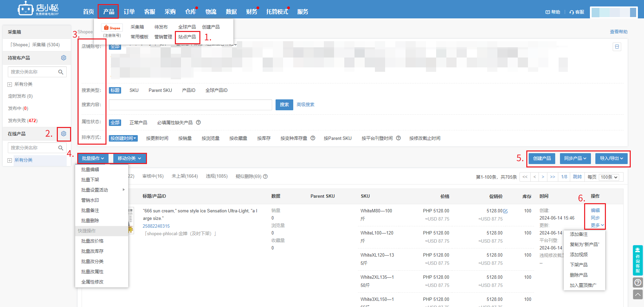Switch to 违规(1085) tab

tap(217, 176)
